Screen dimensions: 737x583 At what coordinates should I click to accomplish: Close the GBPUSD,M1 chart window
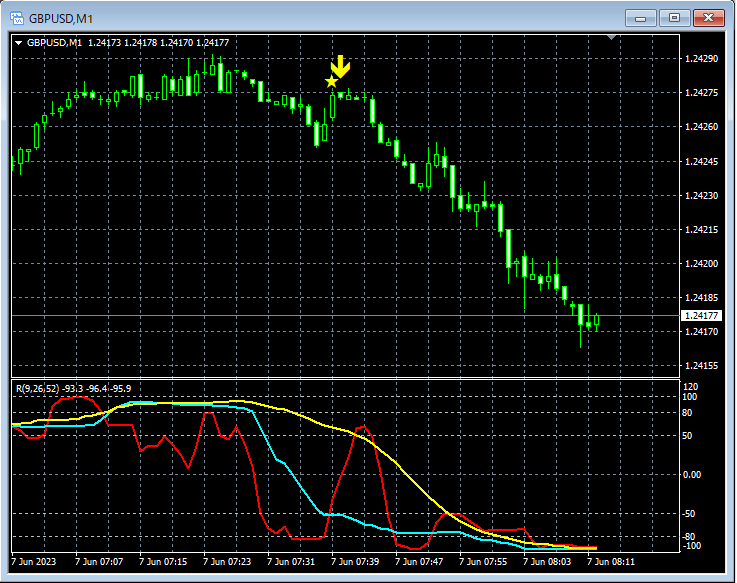(x=708, y=18)
